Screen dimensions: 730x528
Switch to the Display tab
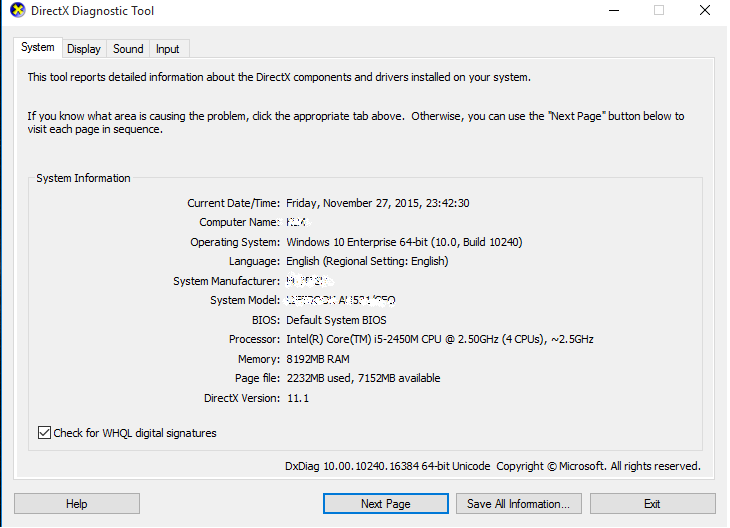(x=84, y=49)
